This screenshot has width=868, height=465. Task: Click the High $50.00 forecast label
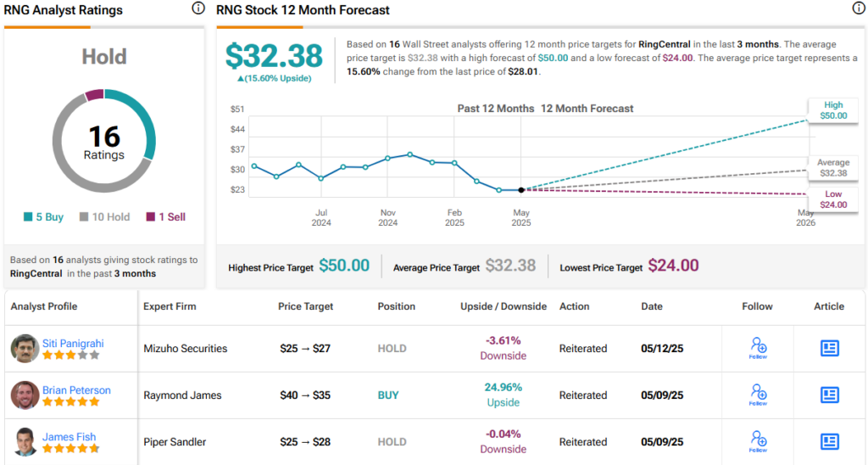833,110
